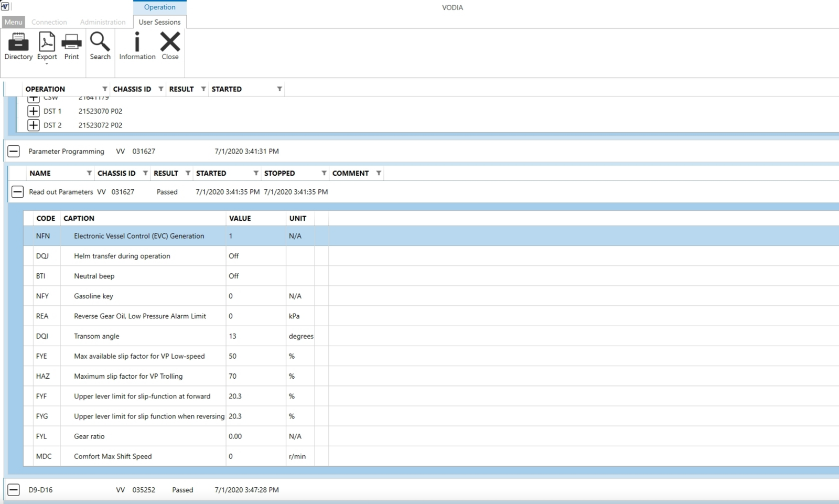This screenshot has width=839, height=504.
Task: Collapse the Read out Parameters row
Action: pyautogui.click(x=17, y=192)
